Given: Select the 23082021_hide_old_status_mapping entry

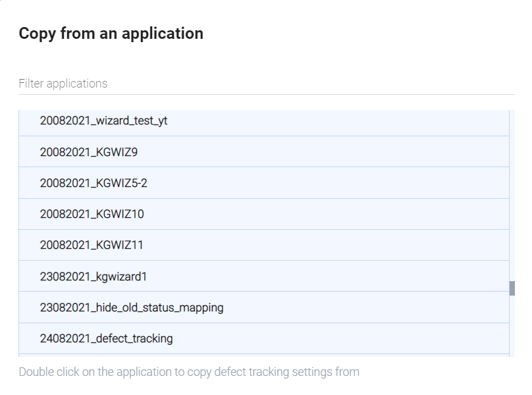Looking at the screenshot, I should pyautogui.click(x=132, y=307).
